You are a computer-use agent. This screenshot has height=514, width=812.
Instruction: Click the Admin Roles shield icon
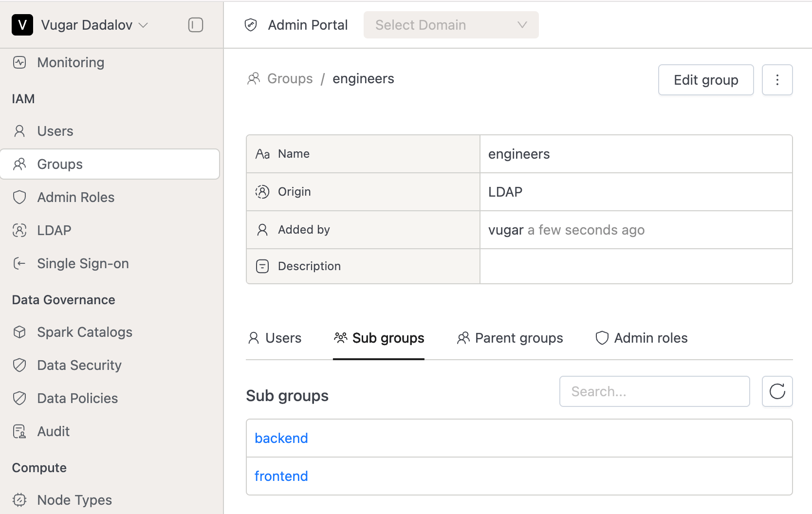19,197
